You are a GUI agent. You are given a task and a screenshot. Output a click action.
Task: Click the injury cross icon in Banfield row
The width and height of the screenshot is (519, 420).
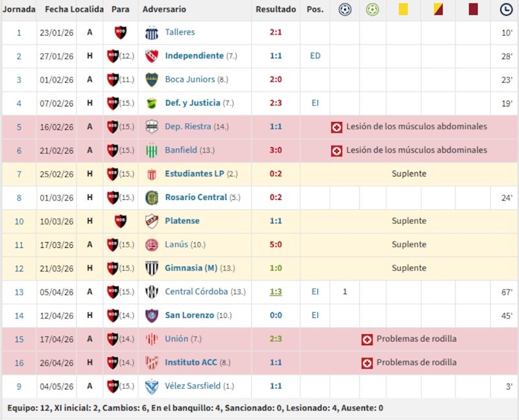pyautogui.click(x=337, y=151)
